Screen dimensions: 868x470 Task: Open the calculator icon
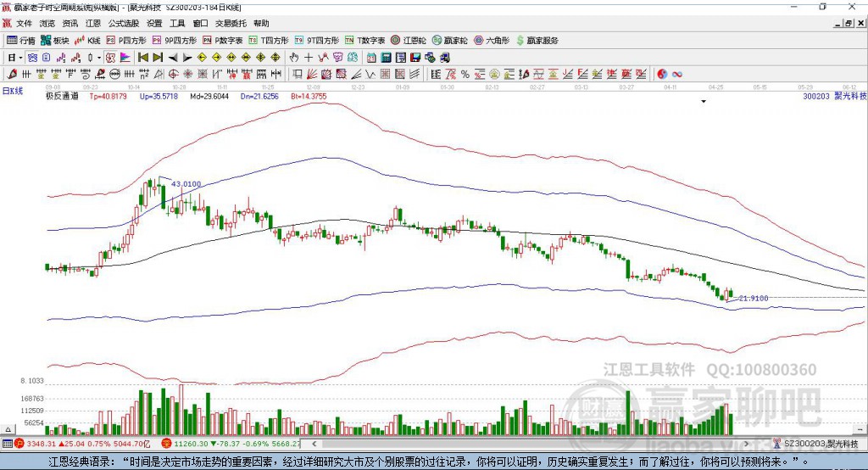click(386, 58)
